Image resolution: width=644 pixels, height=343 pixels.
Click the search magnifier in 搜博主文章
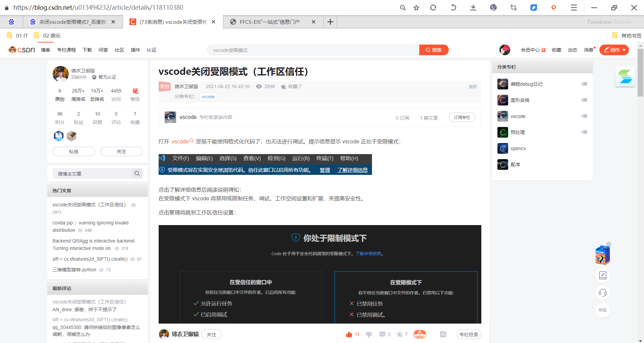(x=137, y=174)
